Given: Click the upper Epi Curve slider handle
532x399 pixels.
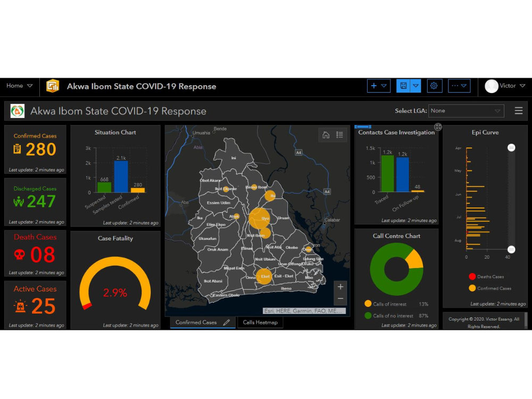Looking at the screenshot, I should (x=511, y=147).
